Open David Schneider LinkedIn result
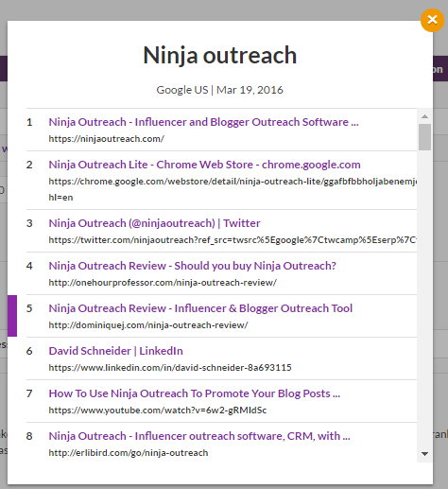 [x=115, y=351]
